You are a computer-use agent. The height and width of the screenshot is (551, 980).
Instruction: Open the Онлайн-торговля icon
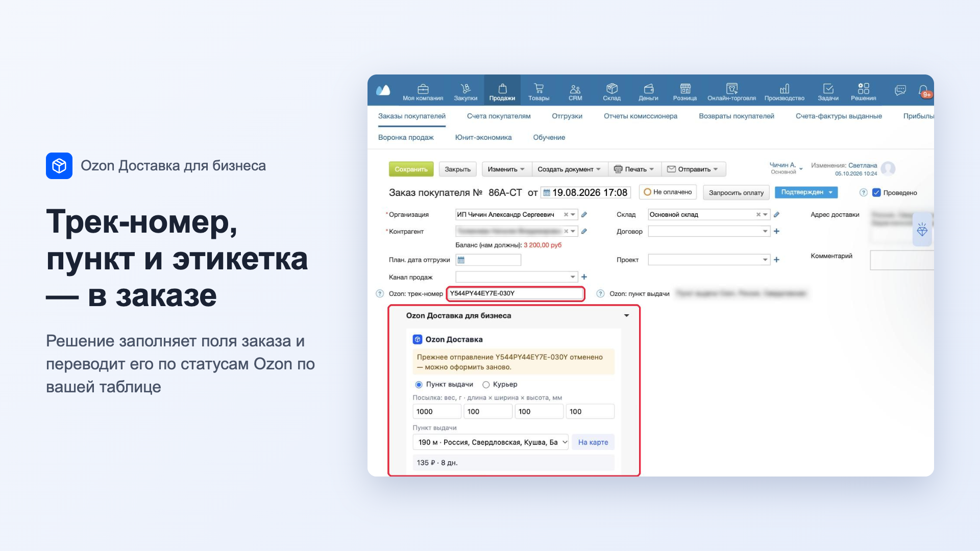pyautogui.click(x=731, y=89)
